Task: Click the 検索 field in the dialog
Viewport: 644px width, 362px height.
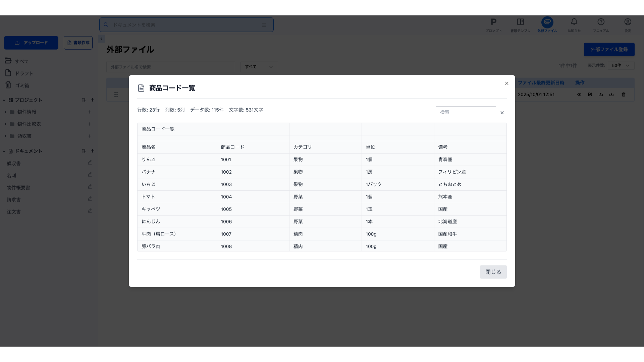Action: pos(465,112)
